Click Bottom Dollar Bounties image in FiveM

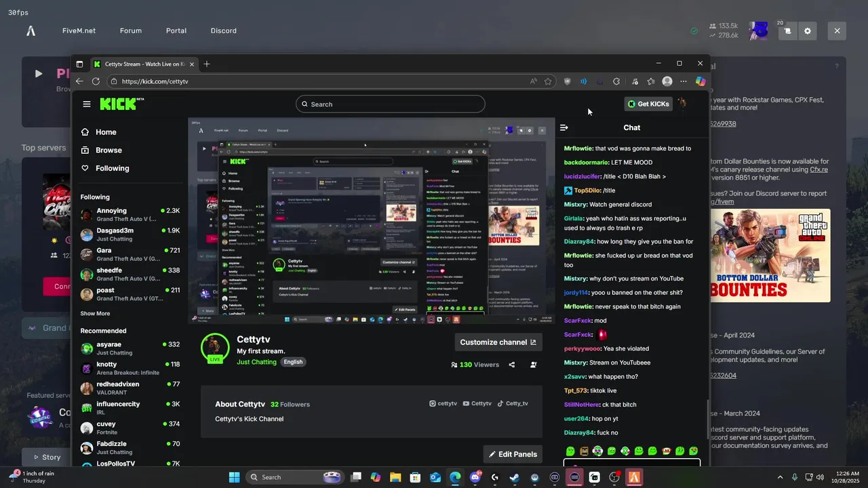pos(770,255)
